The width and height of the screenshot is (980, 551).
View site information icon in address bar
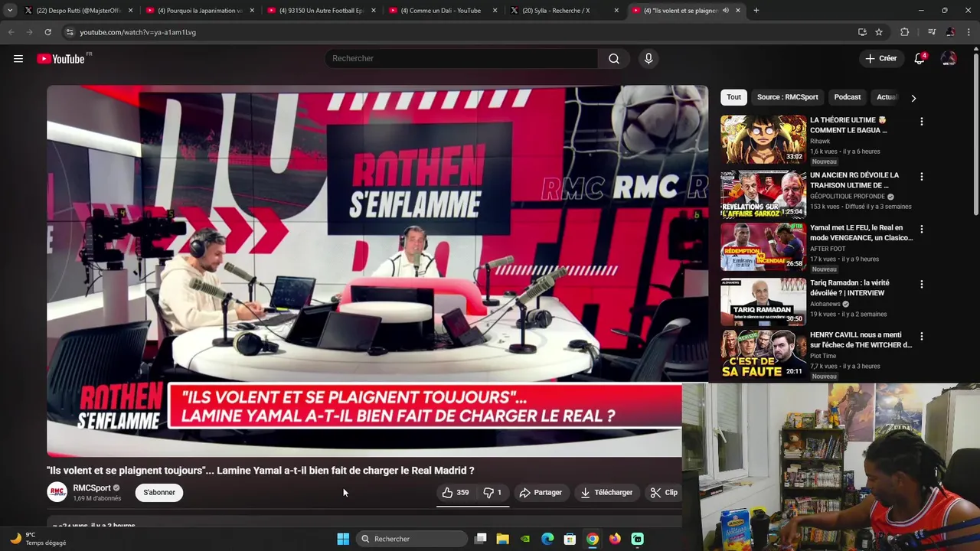point(70,32)
